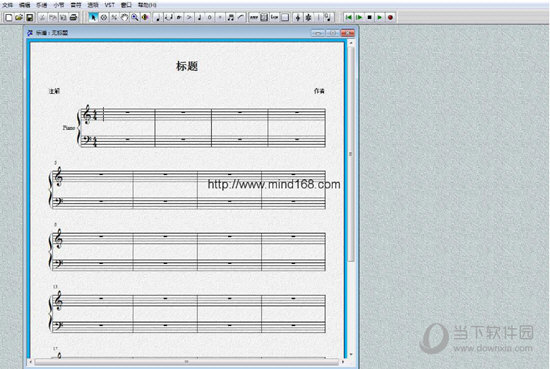
Task: Create a new score file
Action: click(x=9, y=17)
